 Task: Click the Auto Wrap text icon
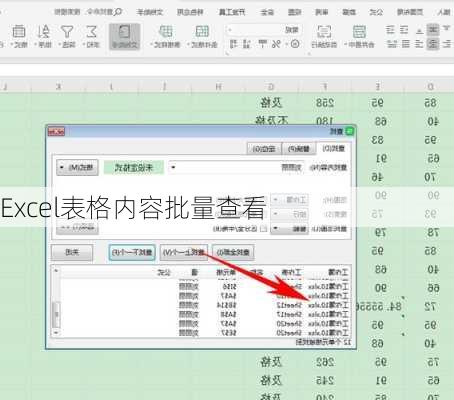pos(324,32)
